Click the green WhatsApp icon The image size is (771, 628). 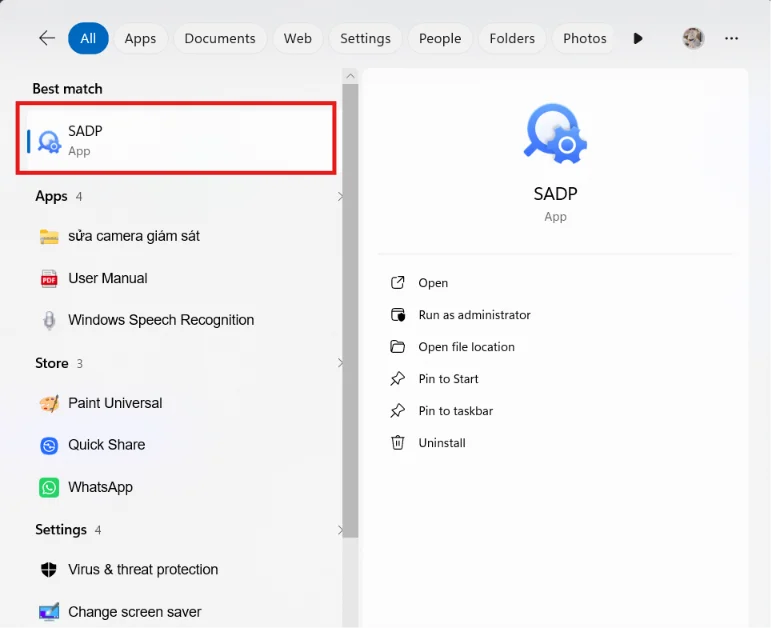coord(49,488)
